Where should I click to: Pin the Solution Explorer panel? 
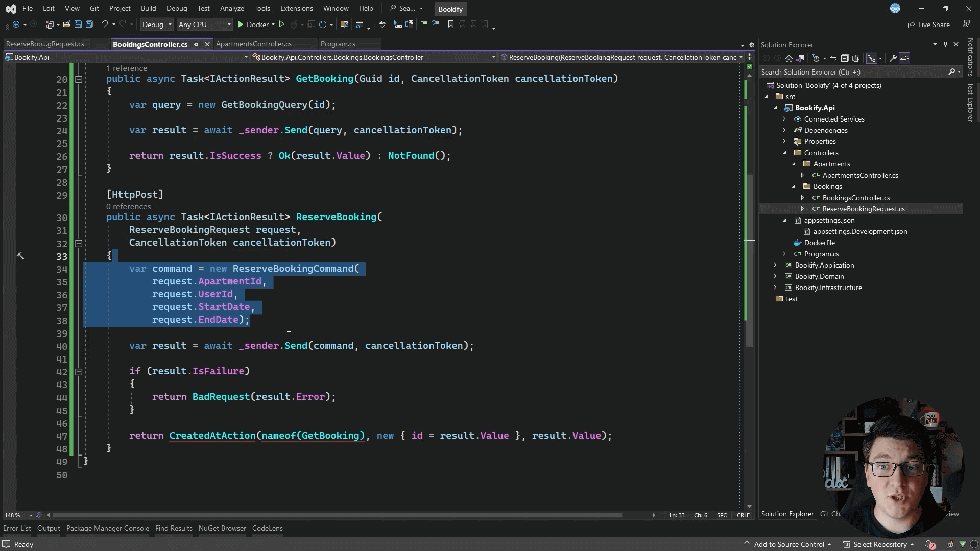pyautogui.click(x=945, y=45)
